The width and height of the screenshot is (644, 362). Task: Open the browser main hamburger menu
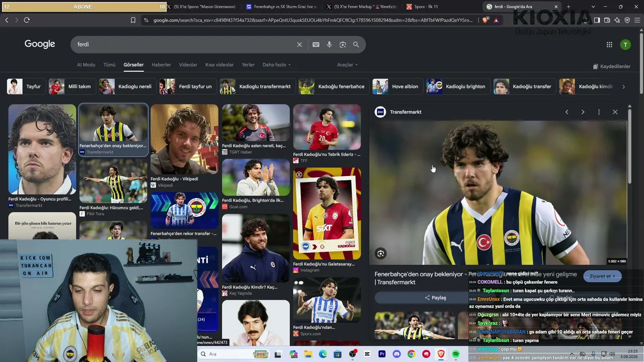pos(637,20)
